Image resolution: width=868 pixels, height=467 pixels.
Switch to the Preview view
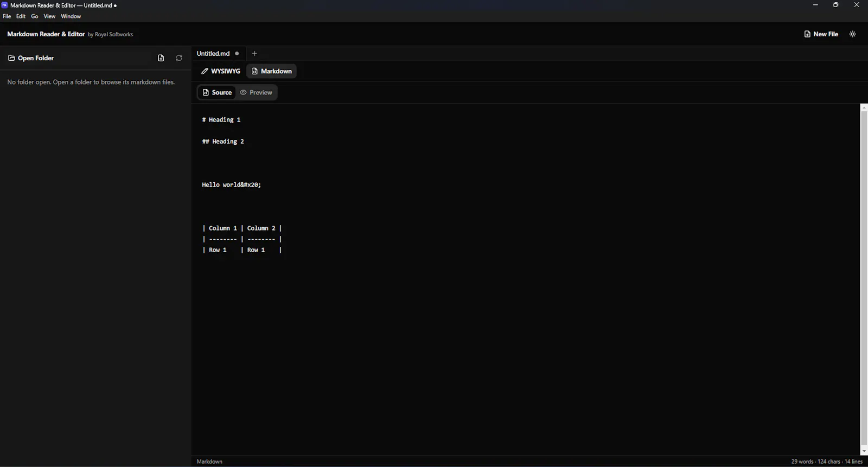256,93
